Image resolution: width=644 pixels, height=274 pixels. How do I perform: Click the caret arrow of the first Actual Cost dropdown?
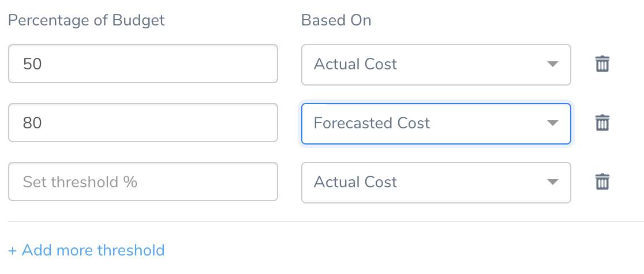click(553, 64)
